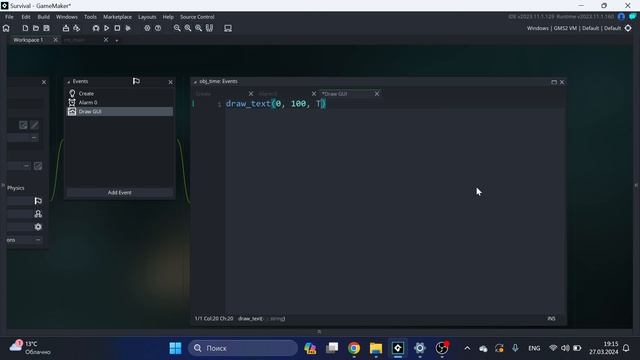
Task: Click the flag icon in Events window header
Action: coord(136,81)
